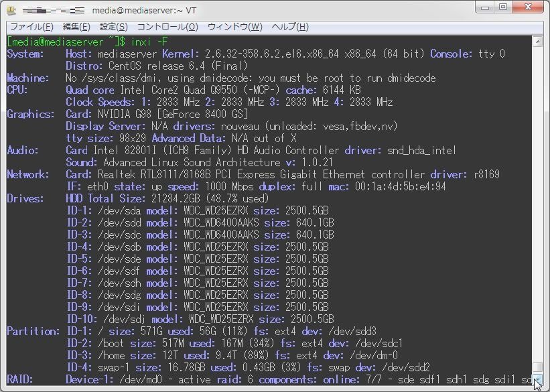Viewport: 550px width, 392px height.
Task: Click the kernel version '2.6.32-358.6.2.el6.x86_64'
Action: 272,54
